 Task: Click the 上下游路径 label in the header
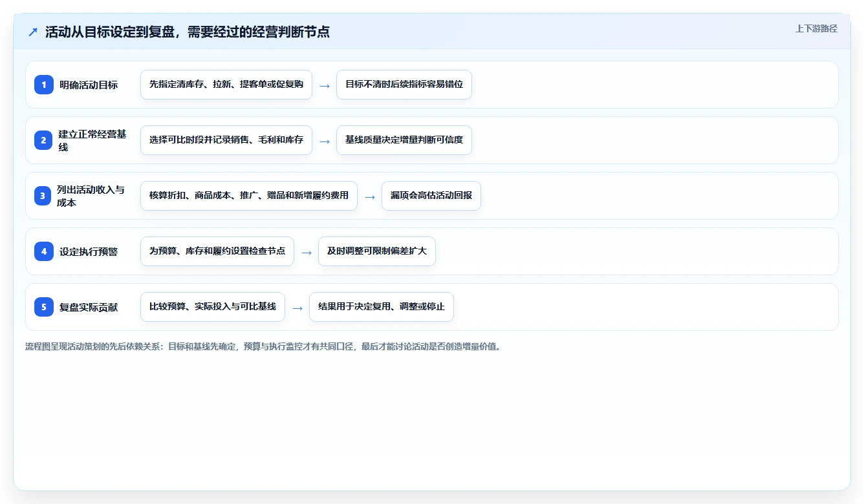[816, 28]
